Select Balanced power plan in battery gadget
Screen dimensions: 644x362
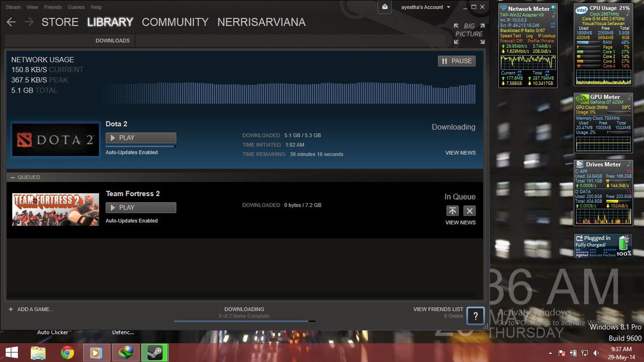tap(596, 255)
